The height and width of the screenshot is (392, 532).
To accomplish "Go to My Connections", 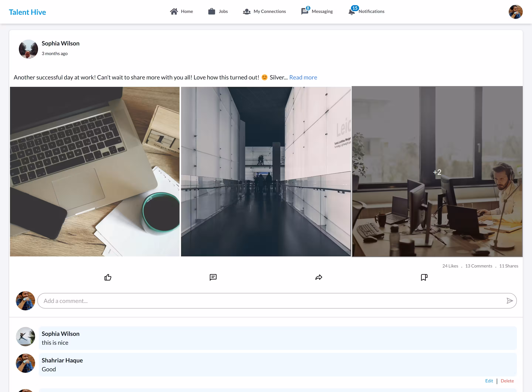I will point(264,11).
